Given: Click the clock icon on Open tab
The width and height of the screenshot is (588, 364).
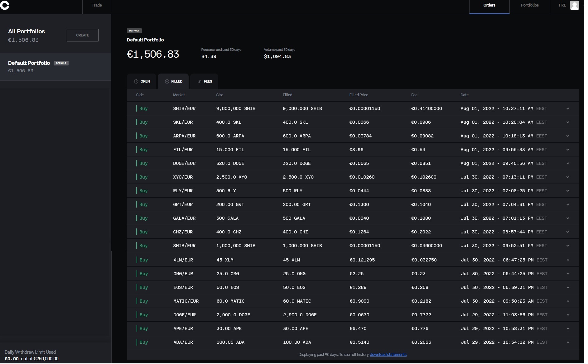Looking at the screenshot, I should (x=136, y=81).
